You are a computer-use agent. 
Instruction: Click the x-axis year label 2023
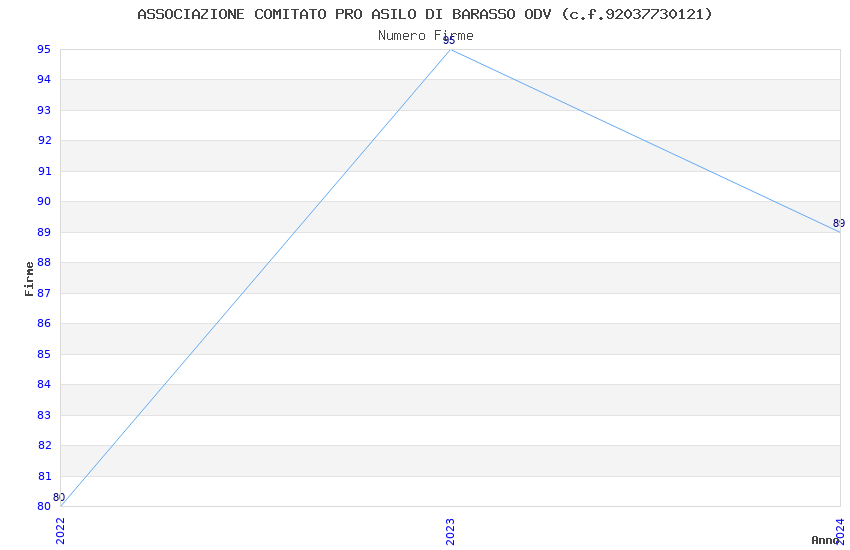tap(450, 531)
